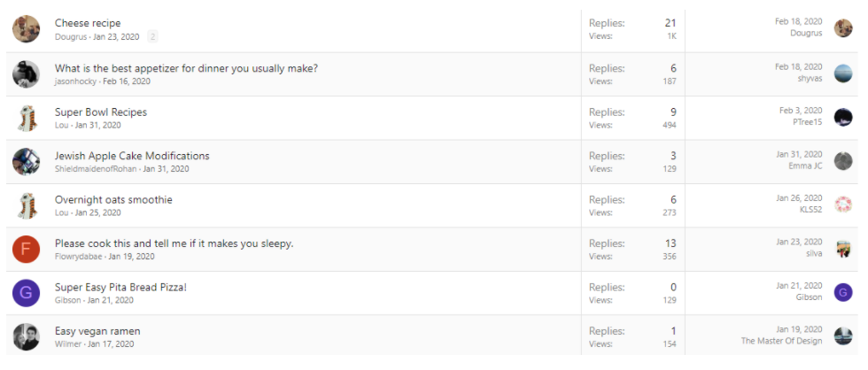Open the Easy vegan ramen thread
This screenshot has height=370, width=868.
click(x=97, y=331)
